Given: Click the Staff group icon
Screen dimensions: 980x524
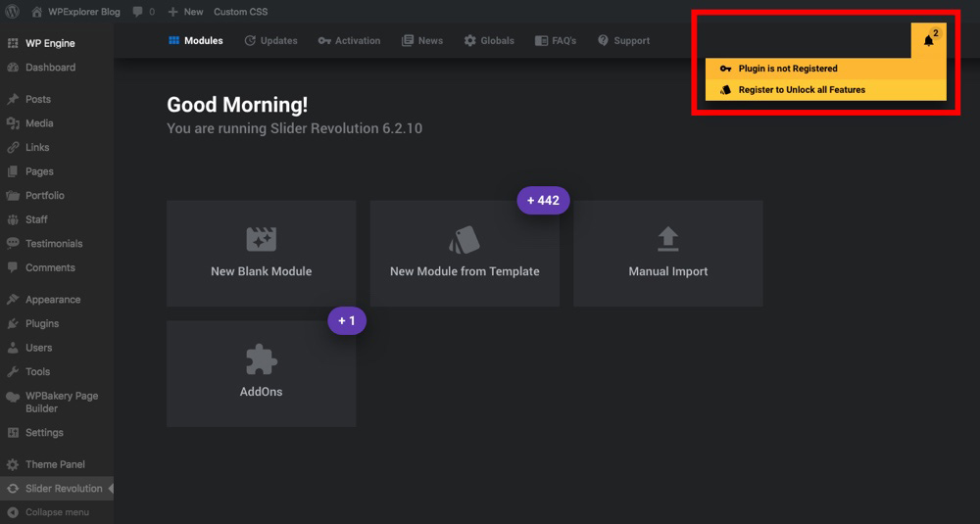Looking at the screenshot, I should pos(13,219).
